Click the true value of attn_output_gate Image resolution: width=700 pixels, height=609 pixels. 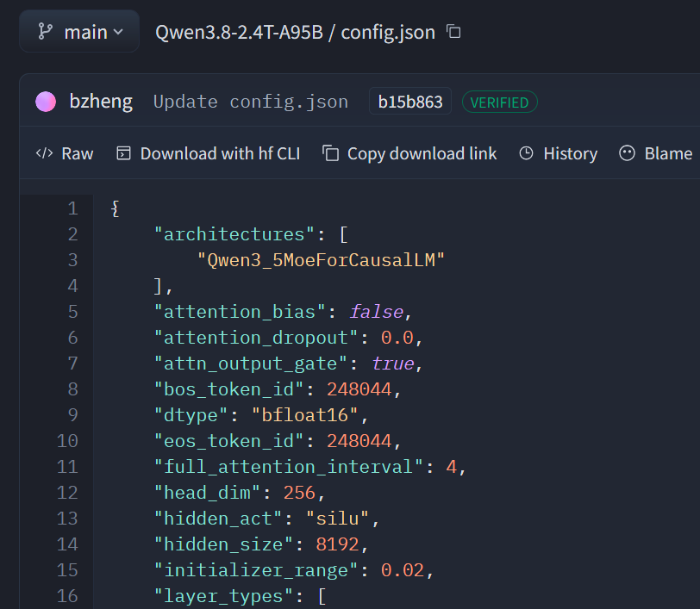[392, 364]
